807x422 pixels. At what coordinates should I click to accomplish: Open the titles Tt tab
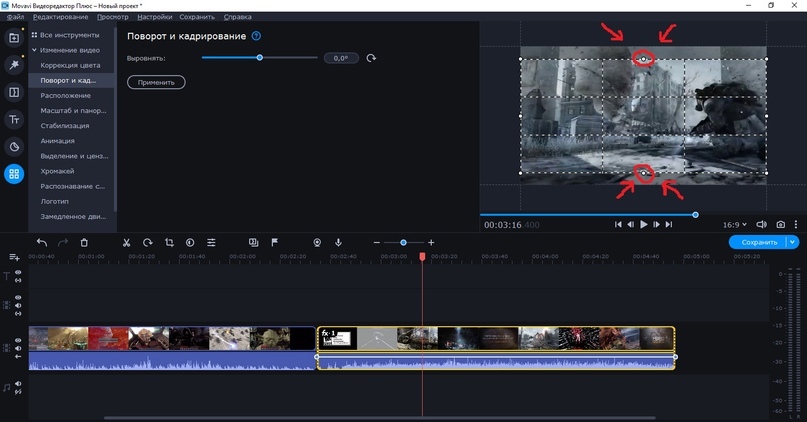(x=14, y=119)
